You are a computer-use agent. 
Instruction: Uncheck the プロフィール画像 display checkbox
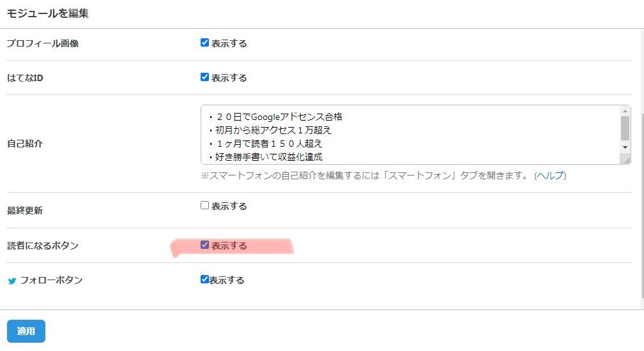click(204, 43)
